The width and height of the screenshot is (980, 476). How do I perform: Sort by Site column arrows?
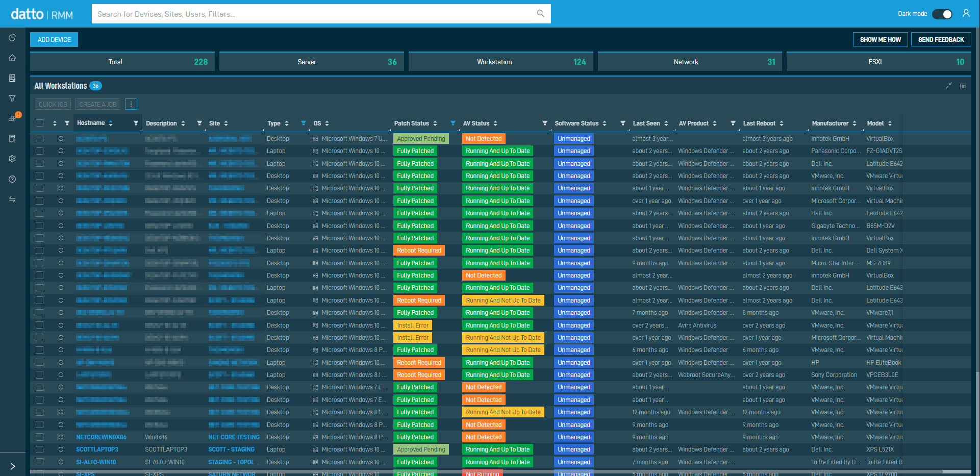click(x=226, y=123)
